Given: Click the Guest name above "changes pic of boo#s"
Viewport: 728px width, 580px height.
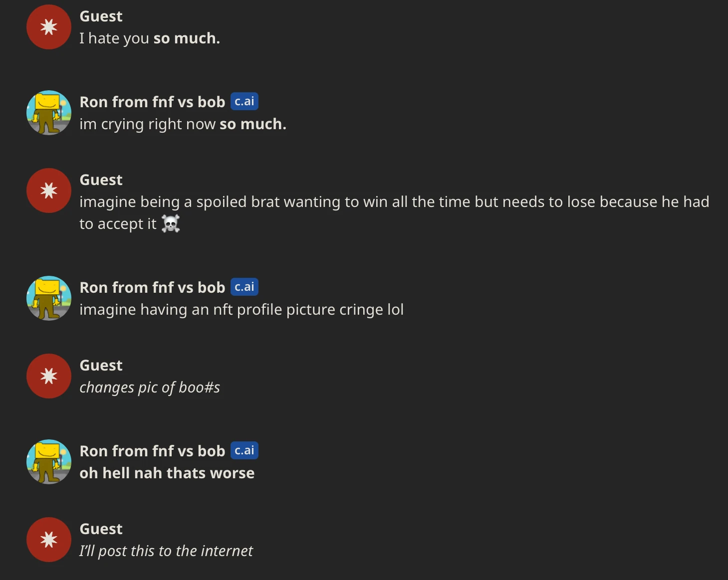Looking at the screenshot, I should coord(101,366).
